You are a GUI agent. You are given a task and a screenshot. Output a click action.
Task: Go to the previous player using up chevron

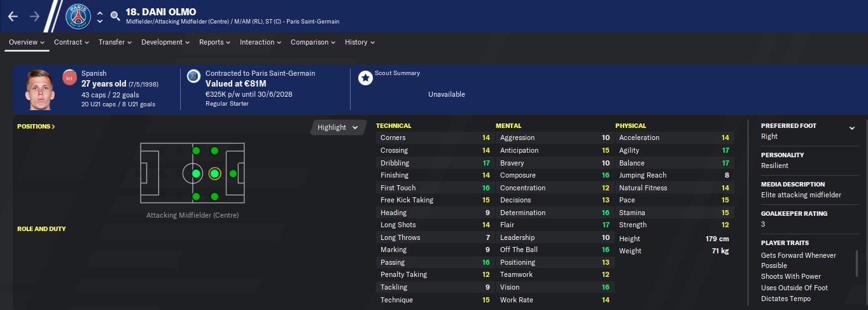coord(99,11)
